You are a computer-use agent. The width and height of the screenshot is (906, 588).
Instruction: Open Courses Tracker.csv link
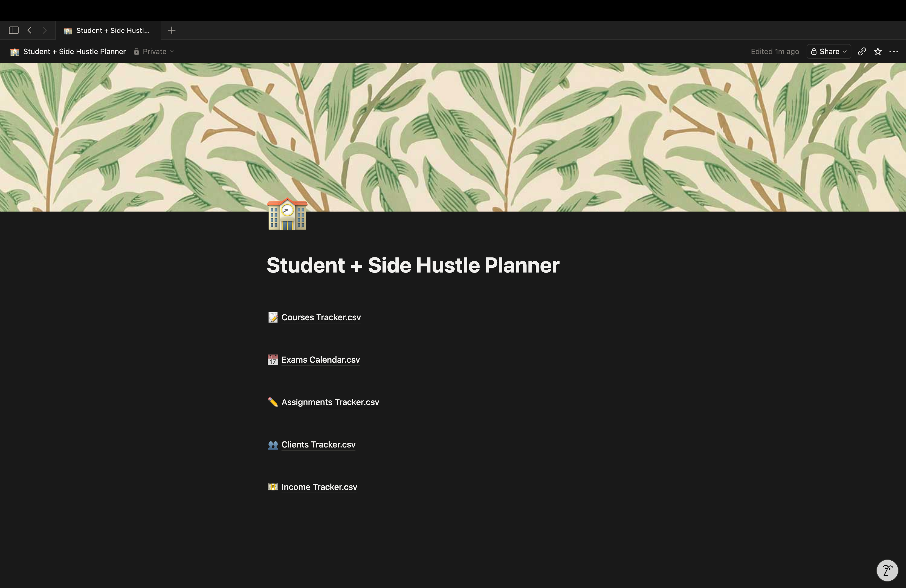click(x=321, y=317)
